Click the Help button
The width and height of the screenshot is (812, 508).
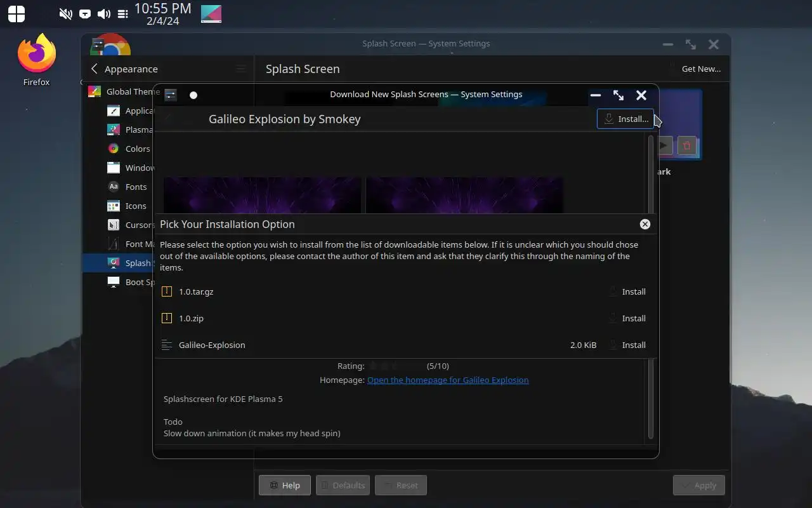[x=285, y=485]
